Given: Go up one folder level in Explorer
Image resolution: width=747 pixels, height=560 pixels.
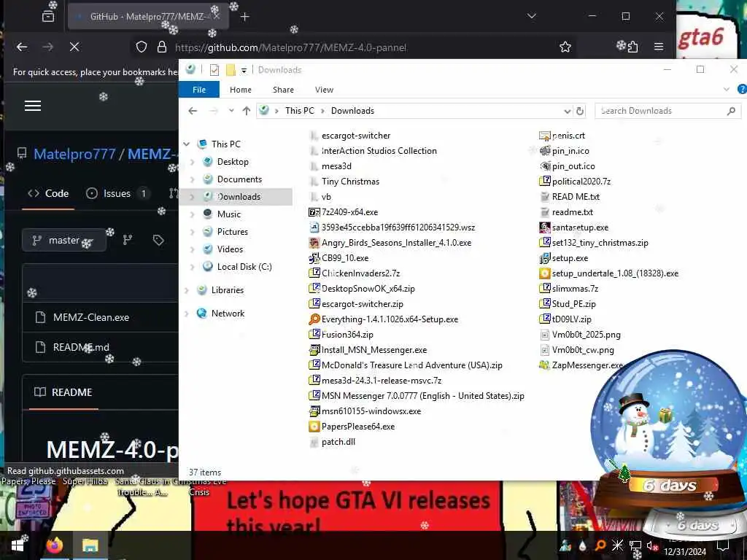Looking at the screenshot, I should (247, 111).
